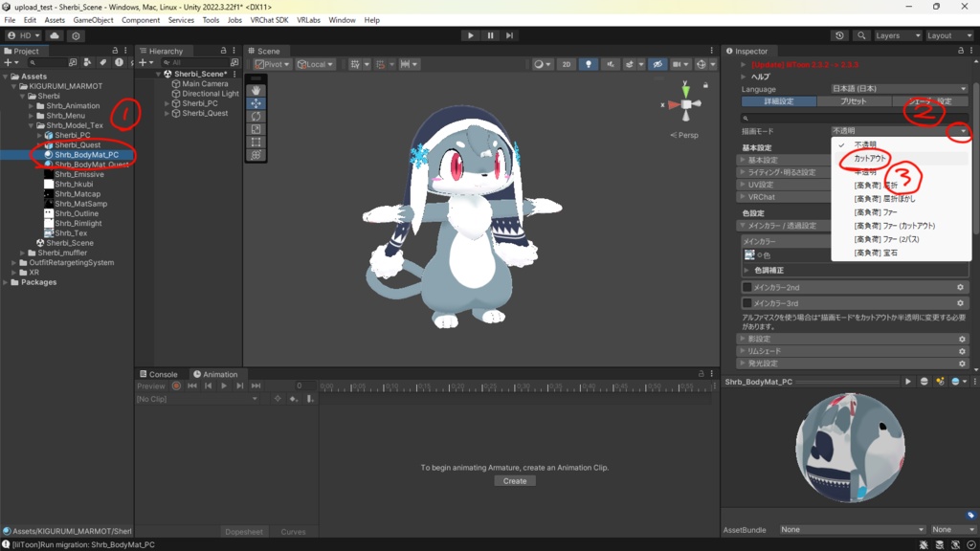
Task: Select the Move tool in Scene toolbar
Action: pyautogui.click(x=256, y=103)
